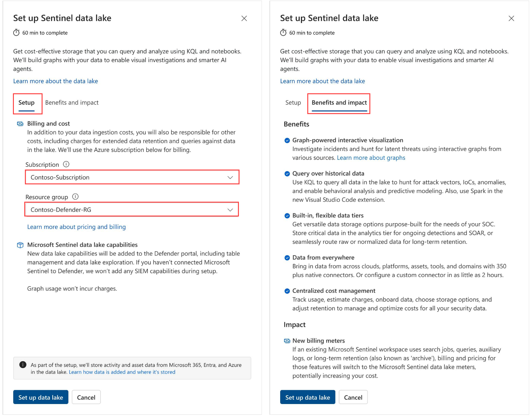Open Learn how data is added and where it's stored

coord(122,372)
